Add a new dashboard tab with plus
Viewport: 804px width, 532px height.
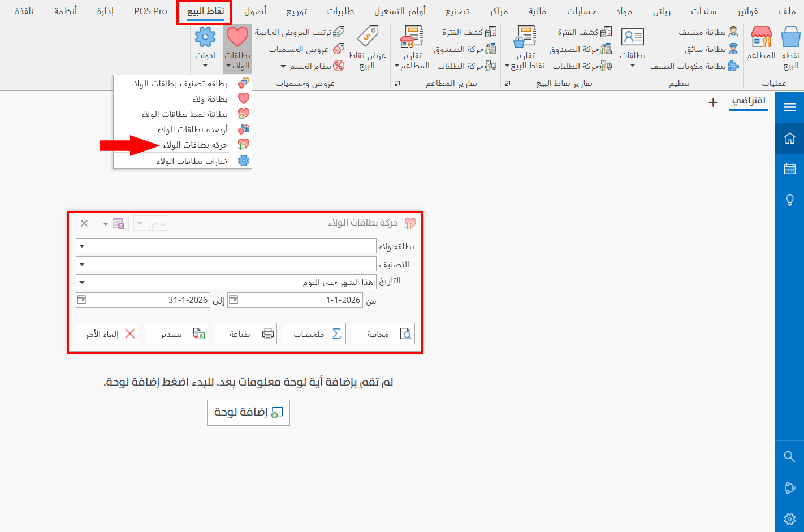click(x=713, y=102)
